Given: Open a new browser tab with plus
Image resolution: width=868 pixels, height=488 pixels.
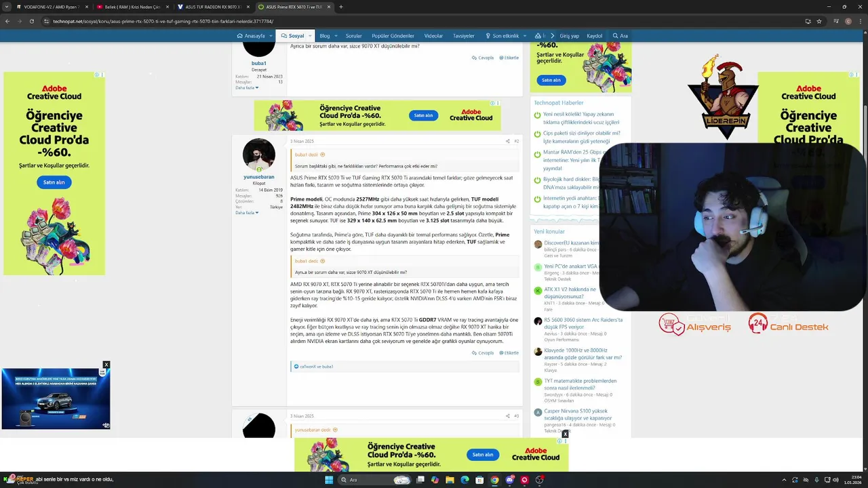Looking at the screenshot, I should click(341, 7).
